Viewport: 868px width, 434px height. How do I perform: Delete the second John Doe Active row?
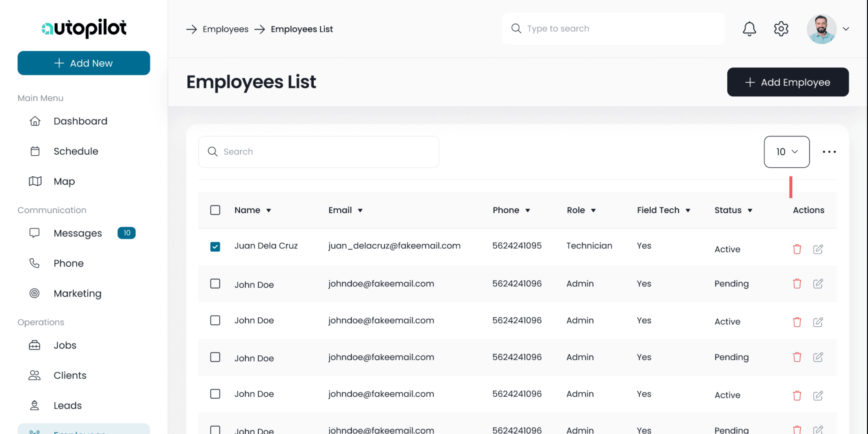797,396
